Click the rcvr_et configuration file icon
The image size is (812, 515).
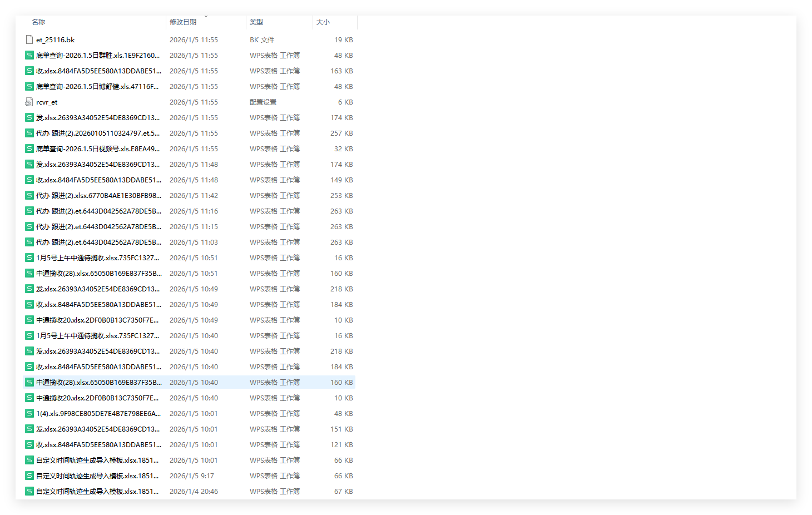pyautogui.click(x=29, y=102)
